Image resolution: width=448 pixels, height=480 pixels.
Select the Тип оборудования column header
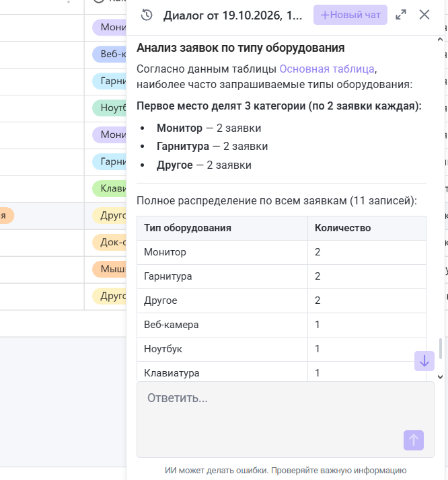(222, 228)
